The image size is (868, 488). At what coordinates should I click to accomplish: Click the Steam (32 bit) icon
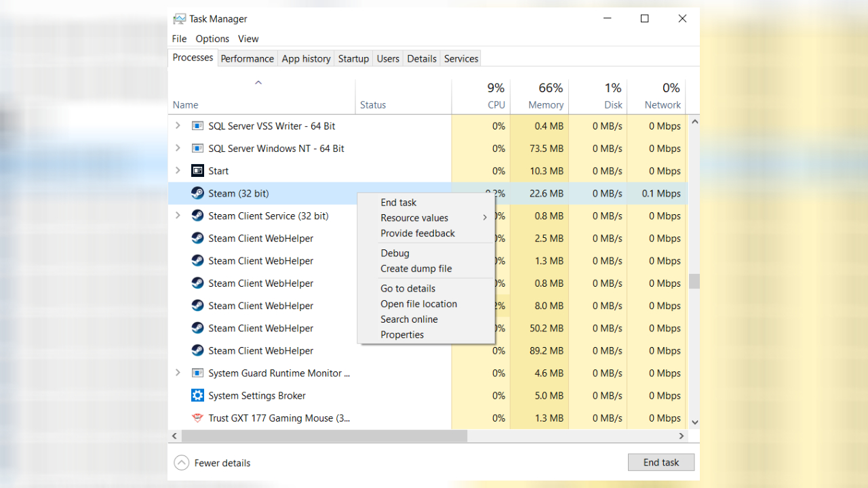pos(197,193)
